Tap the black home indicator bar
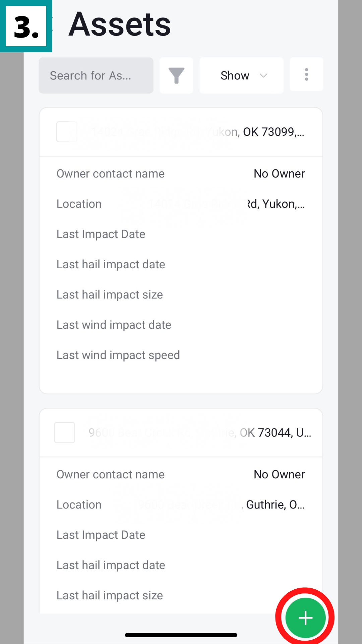This screenshot has width=362, height=644. pos(181,635)
